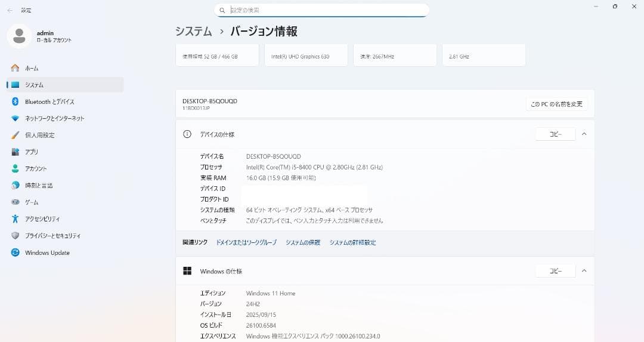The image size is (644, 342).
Task: Click the 16.0 GB RAM value text
Action: [x=281, y=178]
